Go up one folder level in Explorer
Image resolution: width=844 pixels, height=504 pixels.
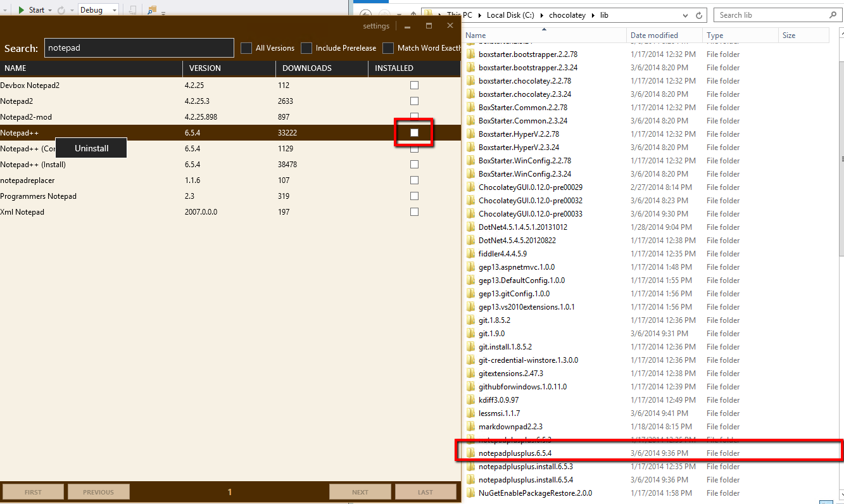[412, 15]
